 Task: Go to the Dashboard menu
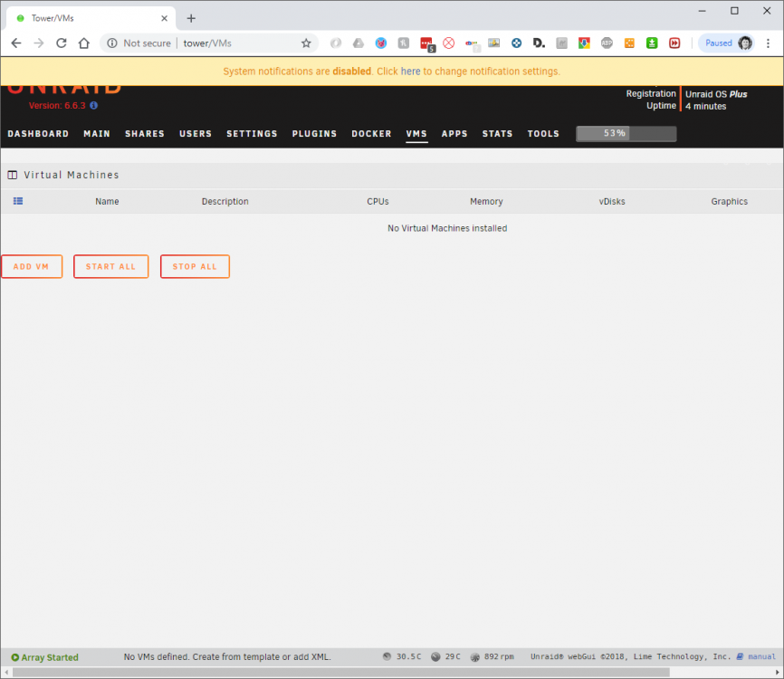pyautogui.click(x=38, y=133)
